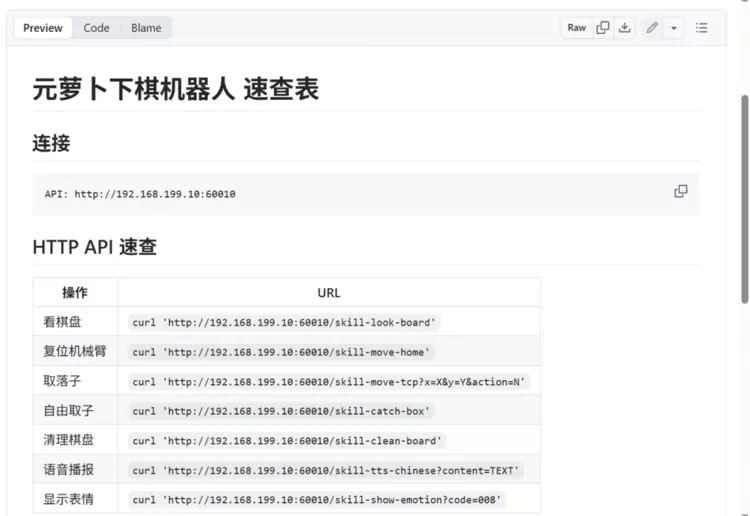750x516 pixels.
Task: Click the skill-catch-box curl command
Action: click(x=281, y=411)
